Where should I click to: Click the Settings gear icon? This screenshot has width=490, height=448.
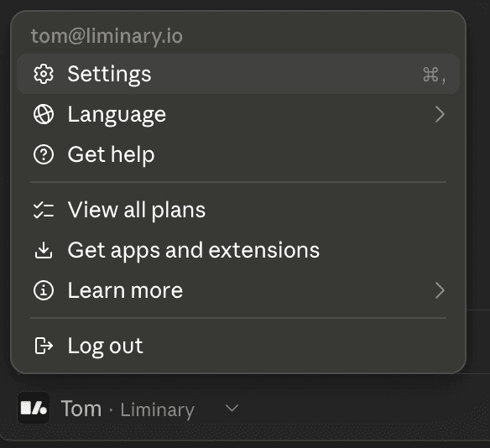[x=44, y=74]
